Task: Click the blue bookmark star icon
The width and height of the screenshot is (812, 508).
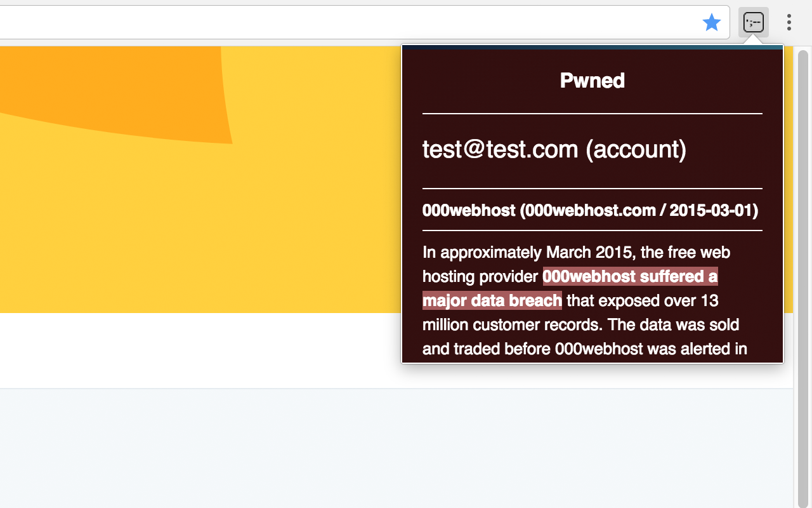Action: pos(712,23)
